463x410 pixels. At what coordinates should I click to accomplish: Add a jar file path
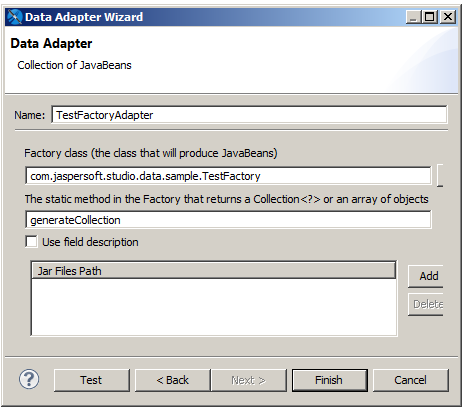coord(426,276)
